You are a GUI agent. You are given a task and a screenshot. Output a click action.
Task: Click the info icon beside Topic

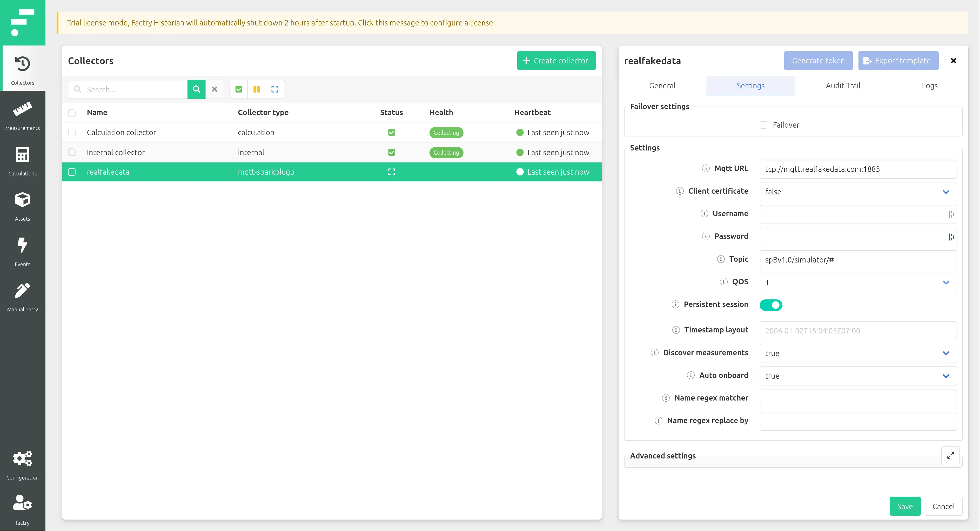[x=721, y=259]
